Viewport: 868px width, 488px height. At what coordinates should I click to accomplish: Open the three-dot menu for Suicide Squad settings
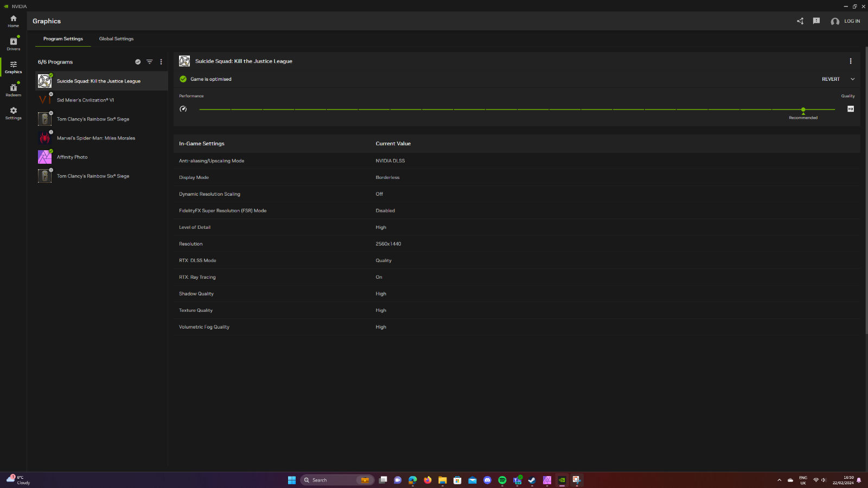[x=851, y=61]
